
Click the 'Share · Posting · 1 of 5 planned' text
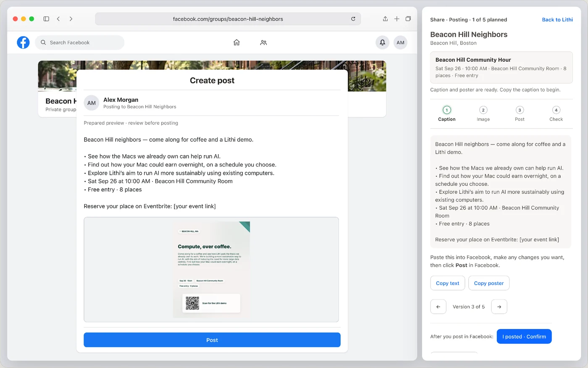[468, 20]
